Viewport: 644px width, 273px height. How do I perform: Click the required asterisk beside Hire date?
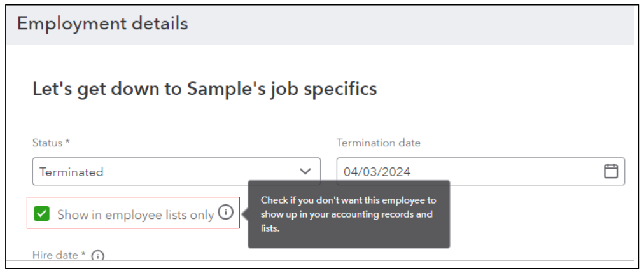(84, 255)
